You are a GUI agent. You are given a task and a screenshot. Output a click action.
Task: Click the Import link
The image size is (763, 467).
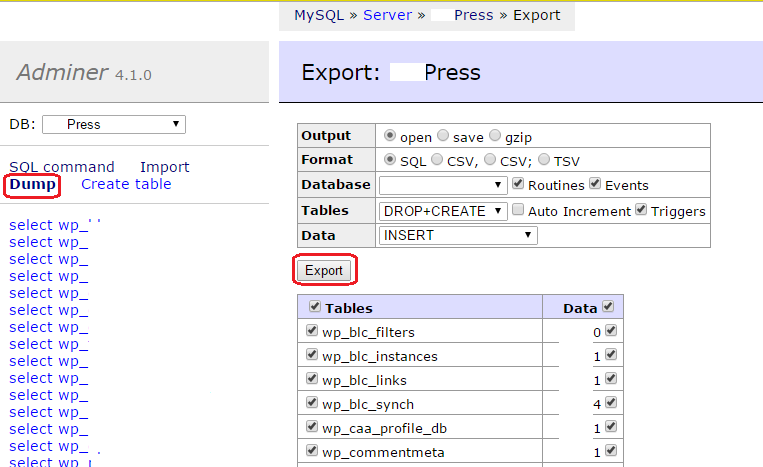coord(164,167)
